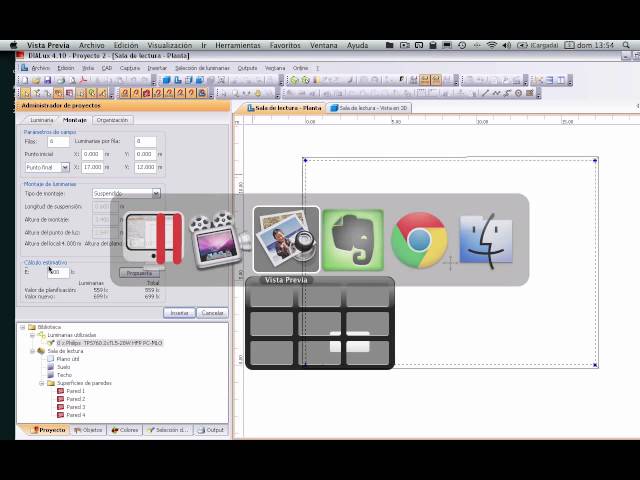Select Finder in the app switcher

click(x=486, y=240)
